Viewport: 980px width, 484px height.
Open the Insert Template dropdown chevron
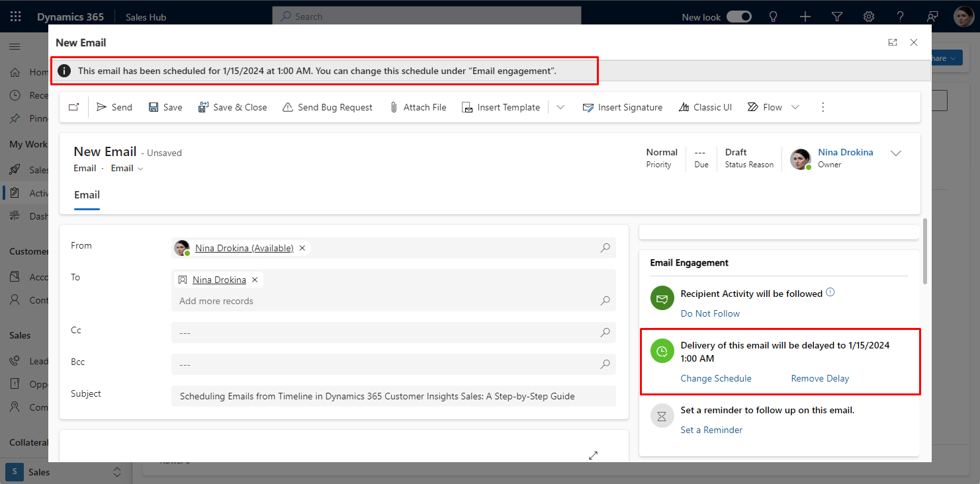point(560,107)
